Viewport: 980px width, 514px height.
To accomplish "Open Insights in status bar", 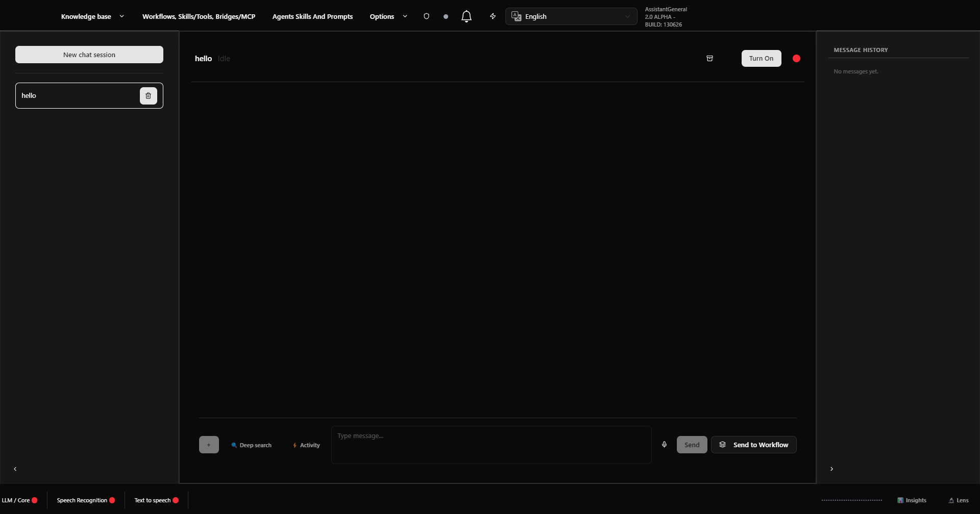I will (912, 500).
